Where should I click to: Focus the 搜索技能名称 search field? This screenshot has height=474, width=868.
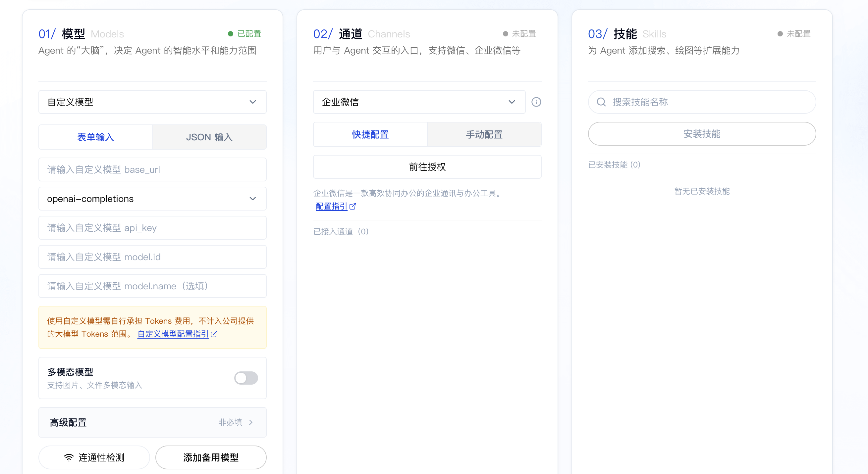[x=702, y=102]
